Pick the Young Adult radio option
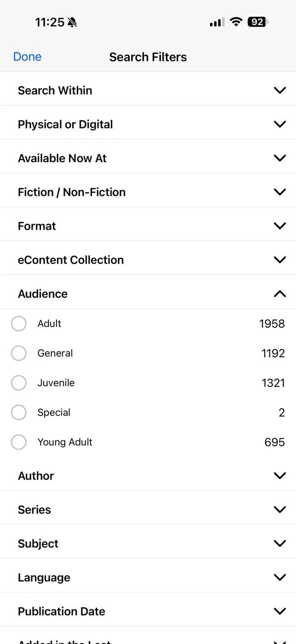This screenshot has width=296, height=644. [x=19, y=442]
